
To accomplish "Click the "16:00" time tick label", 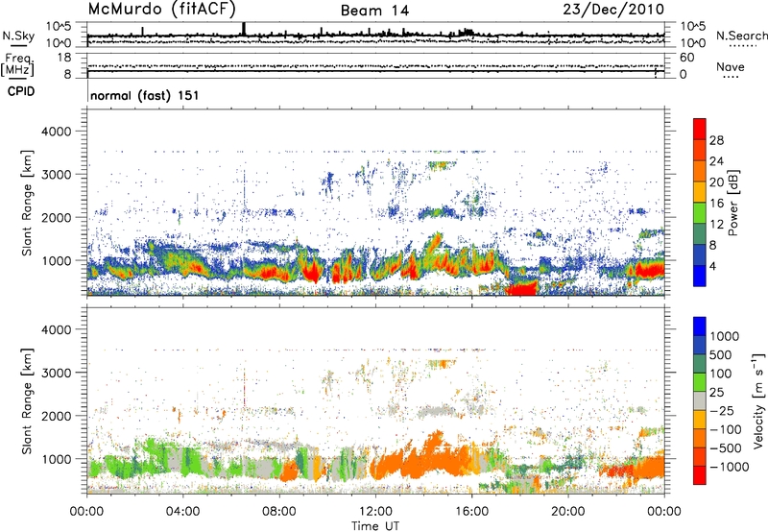I will pyautogui.click(x=471, y=512).
